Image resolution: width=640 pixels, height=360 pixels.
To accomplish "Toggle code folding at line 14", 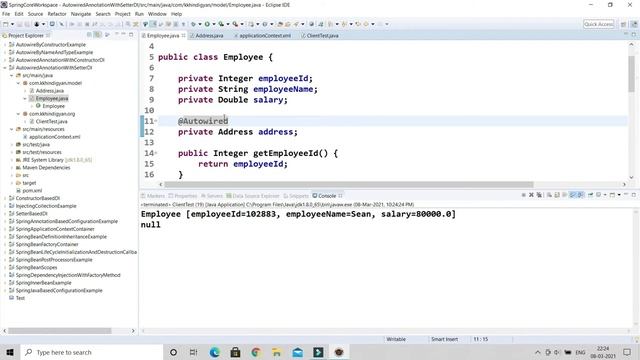I will click(156, 153).
